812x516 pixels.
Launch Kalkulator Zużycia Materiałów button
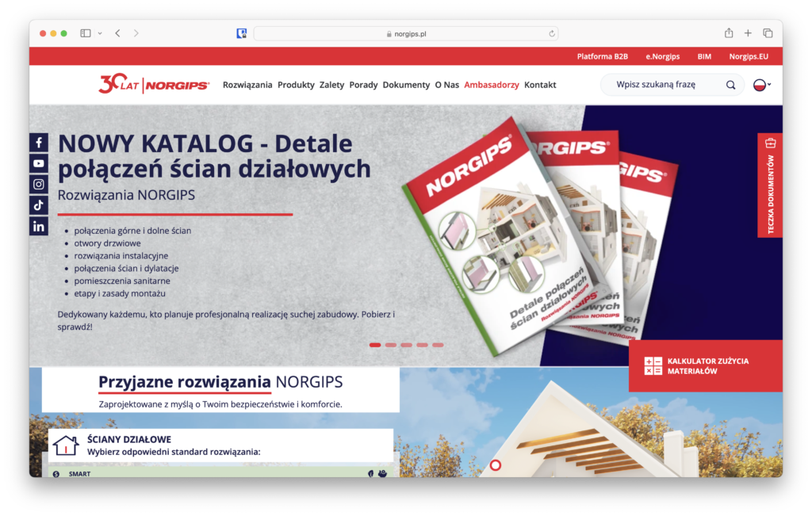click(705, 366)
